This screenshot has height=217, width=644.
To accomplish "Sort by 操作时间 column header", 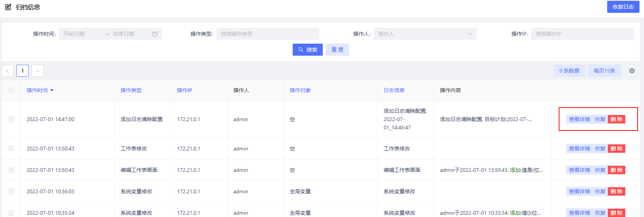I will 37,90.
